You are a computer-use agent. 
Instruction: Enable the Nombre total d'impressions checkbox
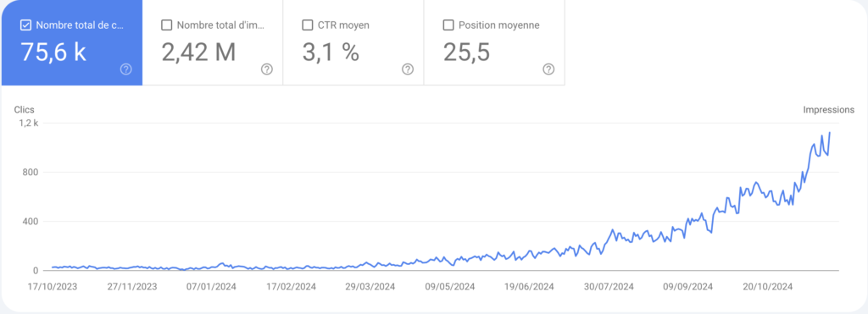pos(166,25)
